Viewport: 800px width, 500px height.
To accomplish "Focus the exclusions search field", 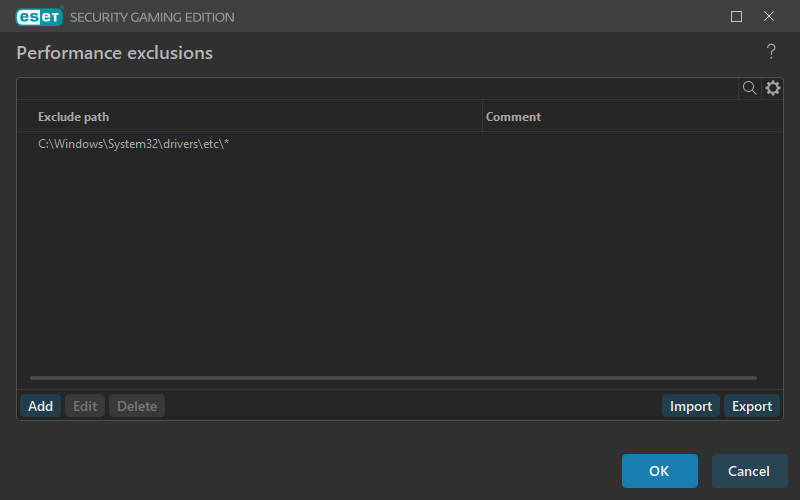I will click(378, 88).
